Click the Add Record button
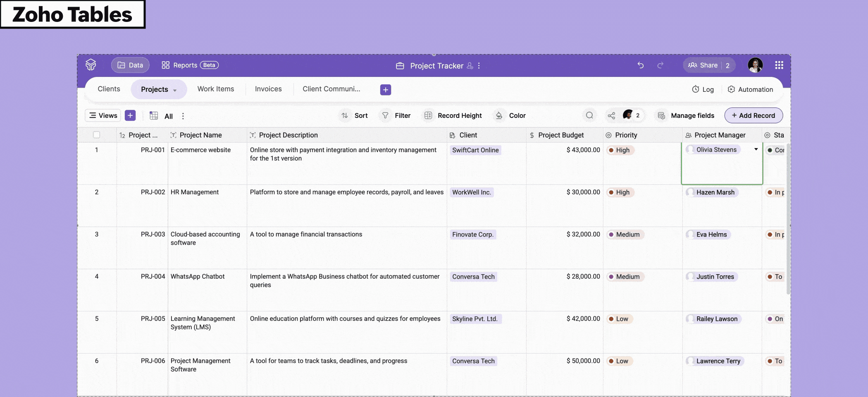This screenshot has width=868, height=397. [754, 115]
